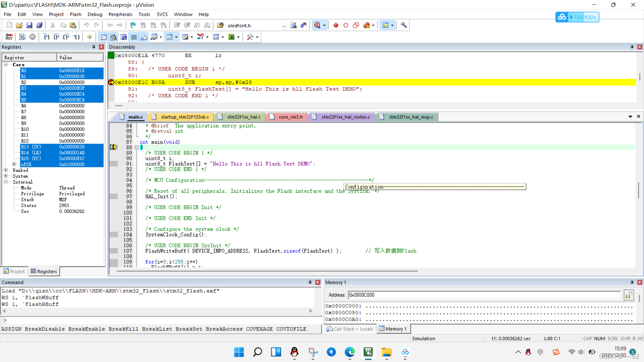
Task: Click the Toolbox hammer icon
Action: 250,37
